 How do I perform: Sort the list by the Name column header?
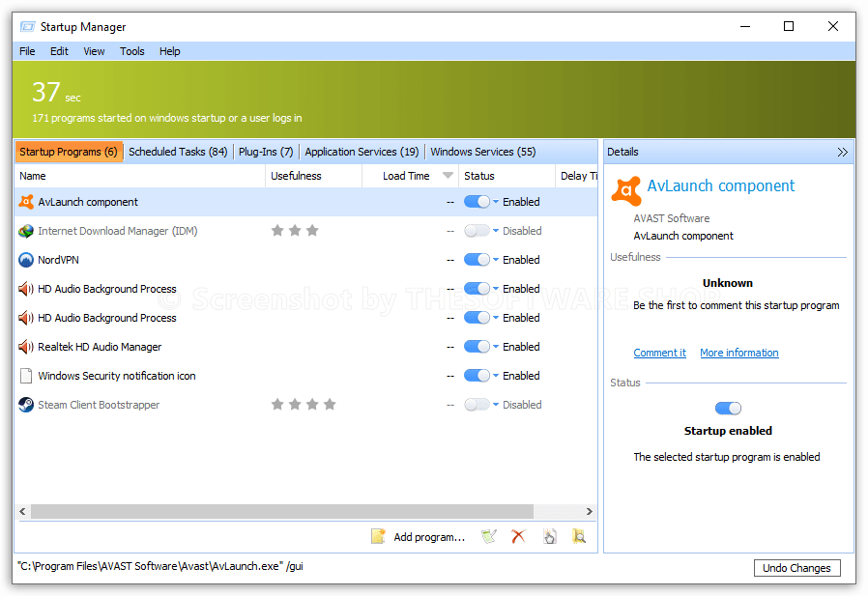[x=140, y=176]
